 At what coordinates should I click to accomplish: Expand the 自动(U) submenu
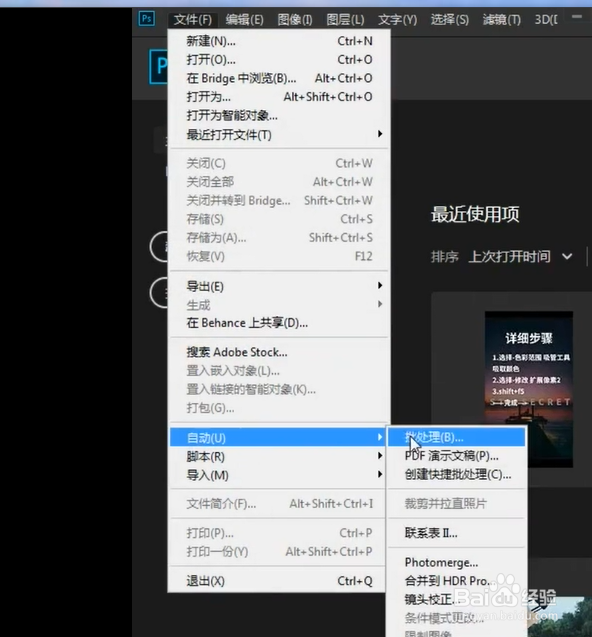(278, 438)
